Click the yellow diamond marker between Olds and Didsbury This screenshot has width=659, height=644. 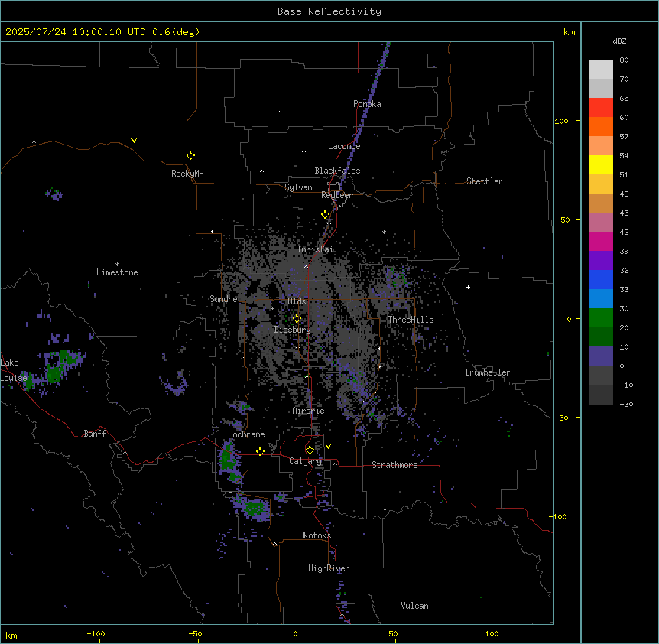297,319
